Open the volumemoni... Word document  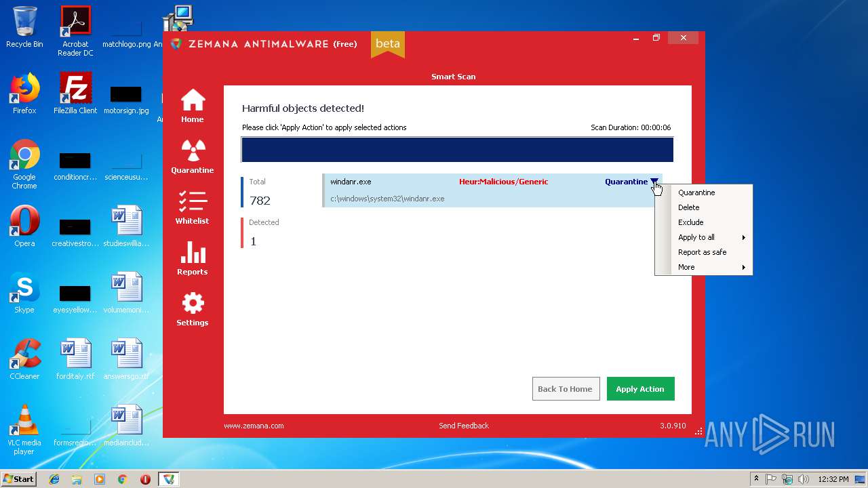pyautogui.click(x=126, y=293)
